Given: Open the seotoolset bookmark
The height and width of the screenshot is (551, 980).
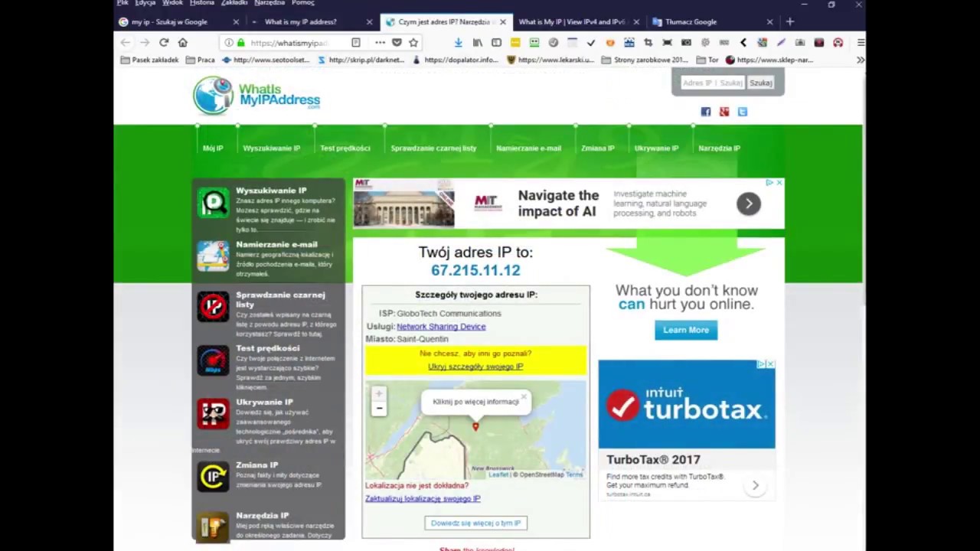Looking at the screenshot, I should point(266,60).
